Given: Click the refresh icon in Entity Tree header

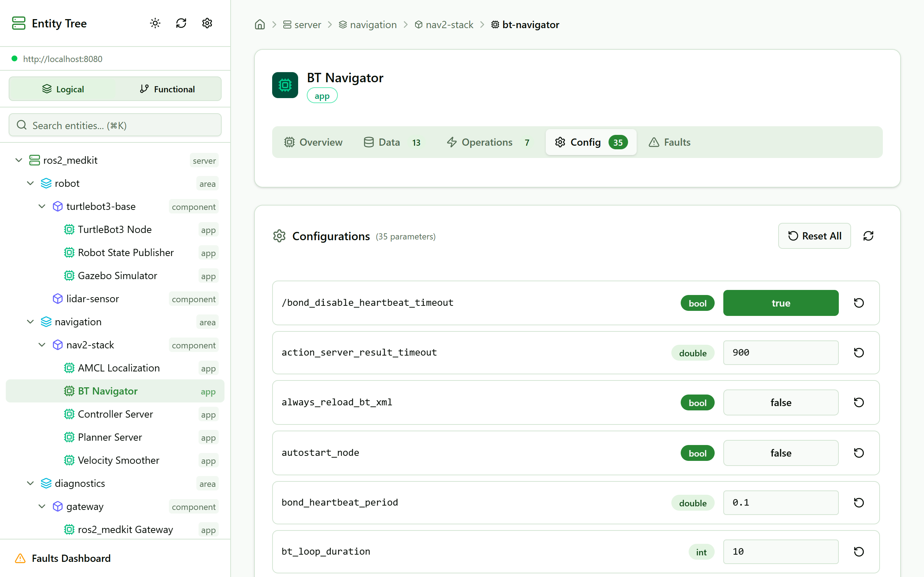Looking at the screenshot, I should coord(181,23).
